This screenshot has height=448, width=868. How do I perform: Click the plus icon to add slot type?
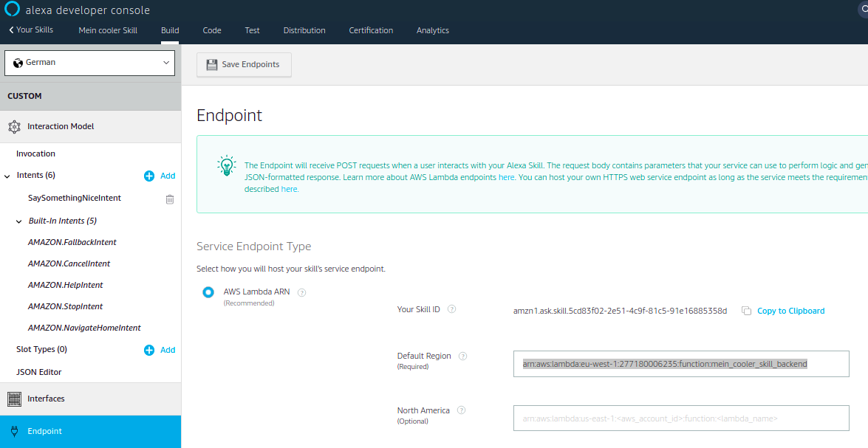[x=149, y=350]
